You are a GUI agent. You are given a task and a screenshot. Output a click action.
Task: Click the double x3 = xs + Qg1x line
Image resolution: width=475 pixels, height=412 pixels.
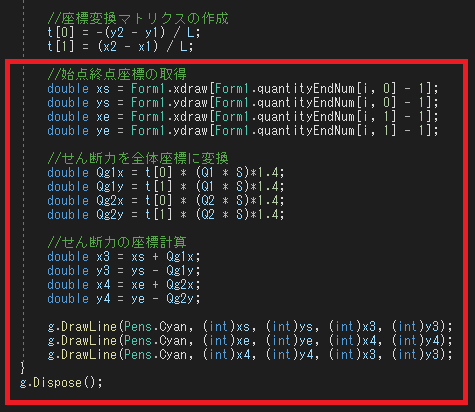click(x=124, y=257)
